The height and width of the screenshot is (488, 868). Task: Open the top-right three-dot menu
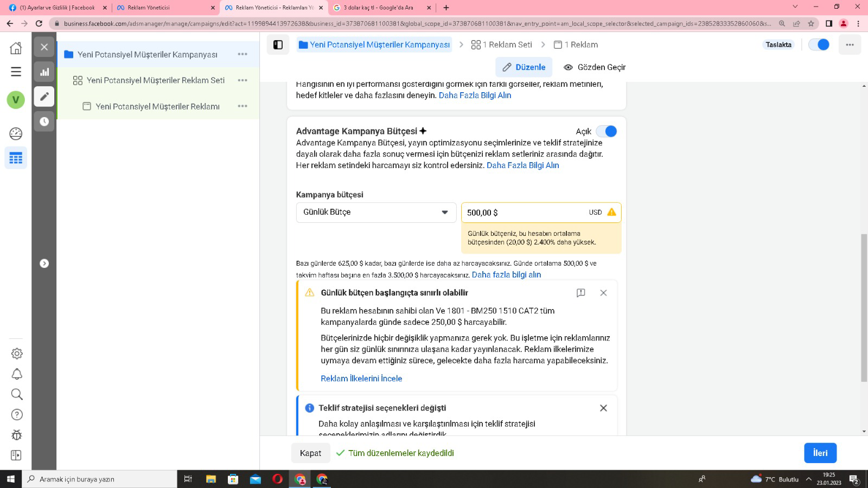click(850, 45)
